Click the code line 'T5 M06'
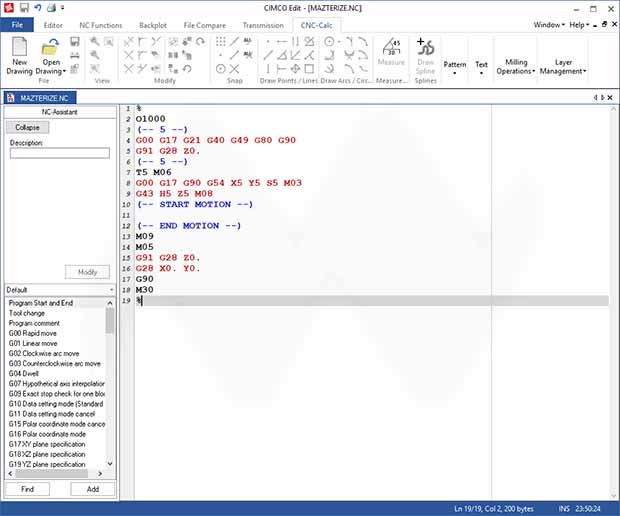 click(153, 172)
